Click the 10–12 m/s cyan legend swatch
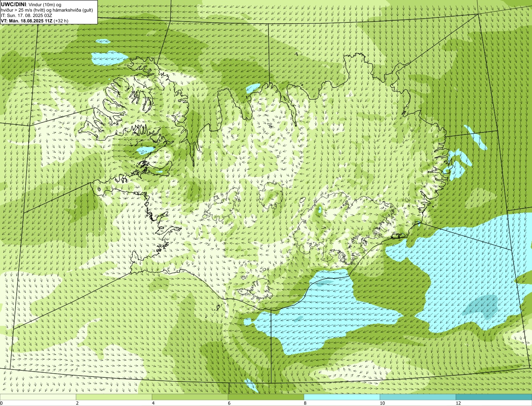Image resolution: width=532 pixels, height=406 pixels. click(418, 397)
